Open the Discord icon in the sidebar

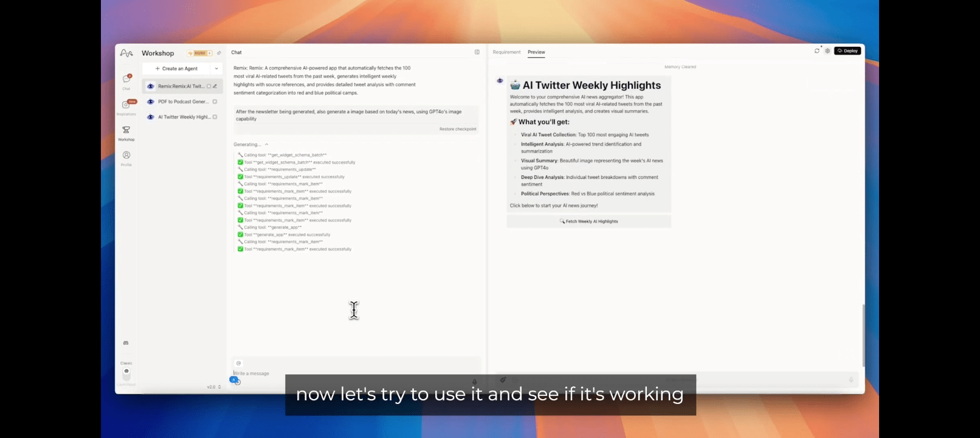126,343
